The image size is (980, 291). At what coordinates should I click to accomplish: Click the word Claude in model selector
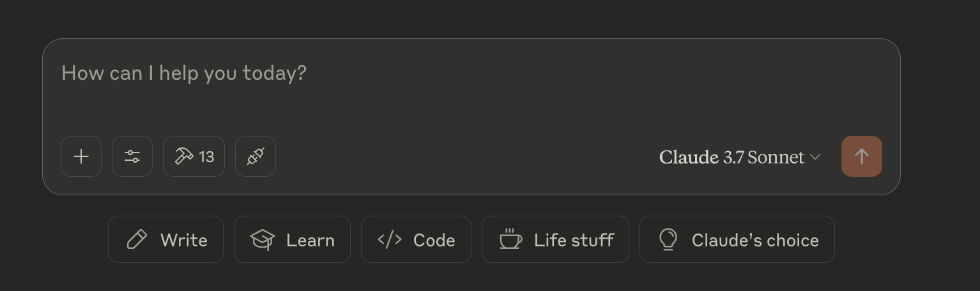[689, 157]
